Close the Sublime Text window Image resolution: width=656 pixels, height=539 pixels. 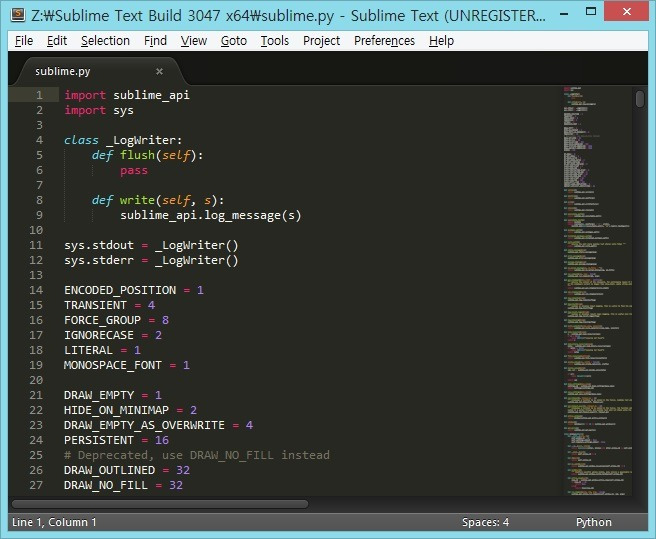626,11
